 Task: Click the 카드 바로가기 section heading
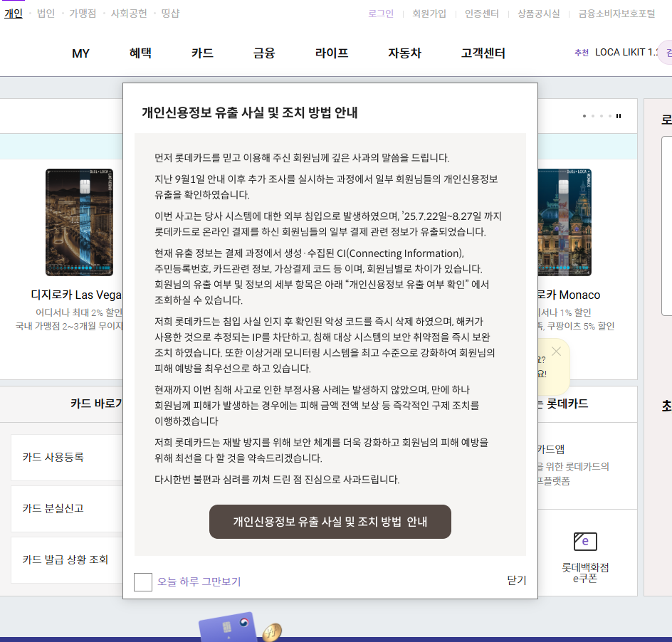tap(96, 404)
